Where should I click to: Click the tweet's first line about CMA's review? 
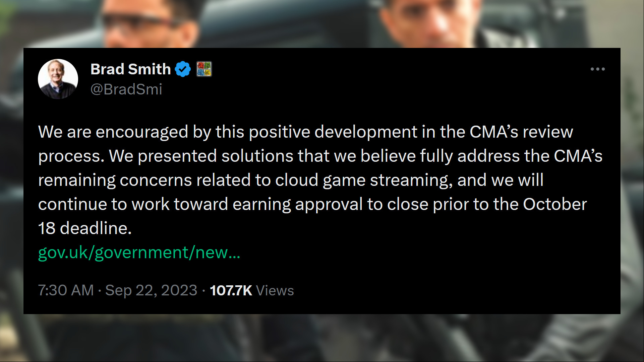coord(305,132)
